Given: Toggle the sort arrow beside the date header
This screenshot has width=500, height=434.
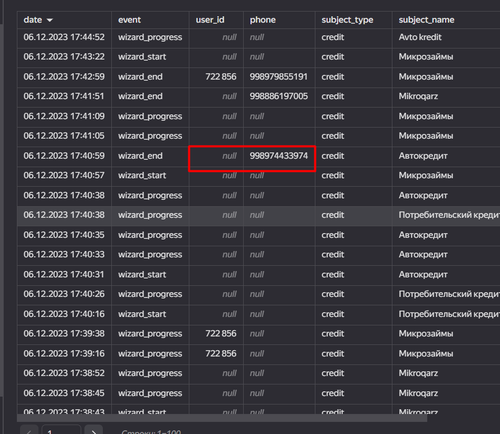Looking at the screenshot, I should coord(50,20).
